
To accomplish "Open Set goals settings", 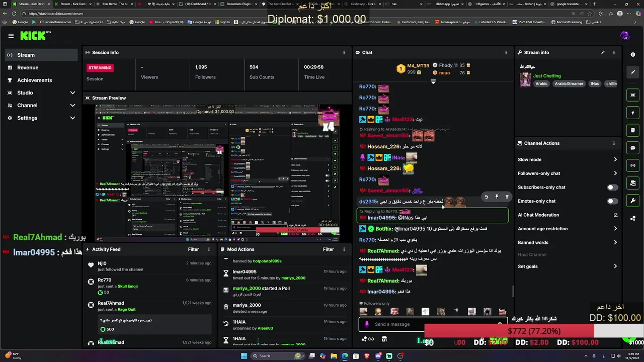I will tap(568, 266).
